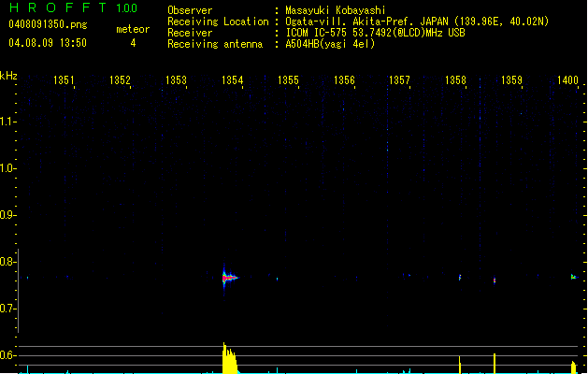Click the echo at 1400 on spectrogram

point(573,277)
